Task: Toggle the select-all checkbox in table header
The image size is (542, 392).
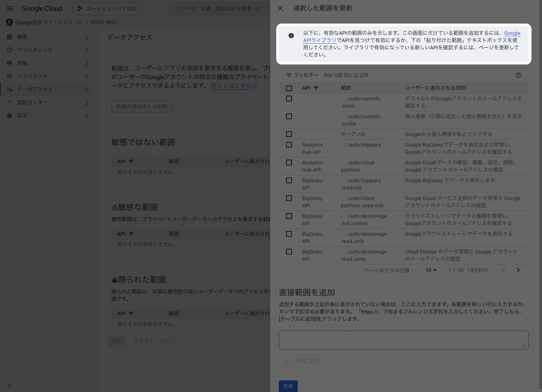Action: (x=289, y=88)
